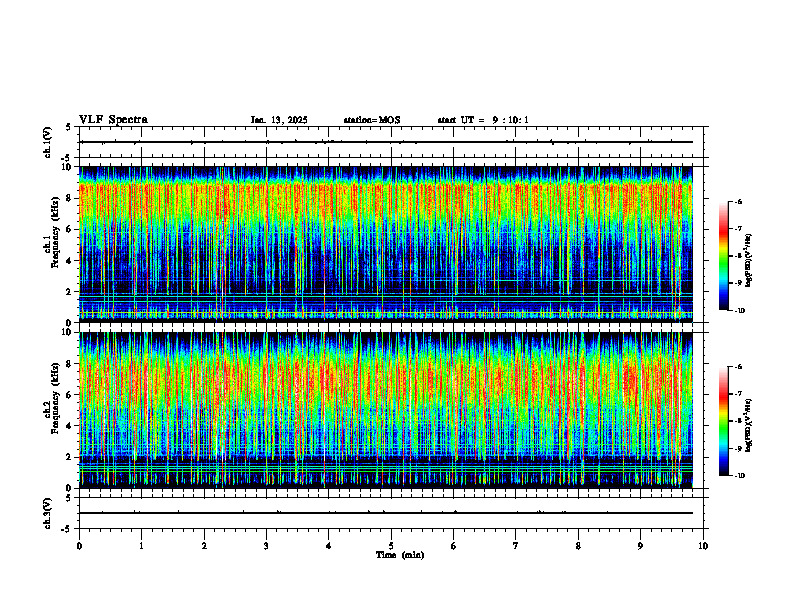Click the ch.3 voltage waveform trace
Viewport: 792px width, 612px height.
[x=386, y=513]
